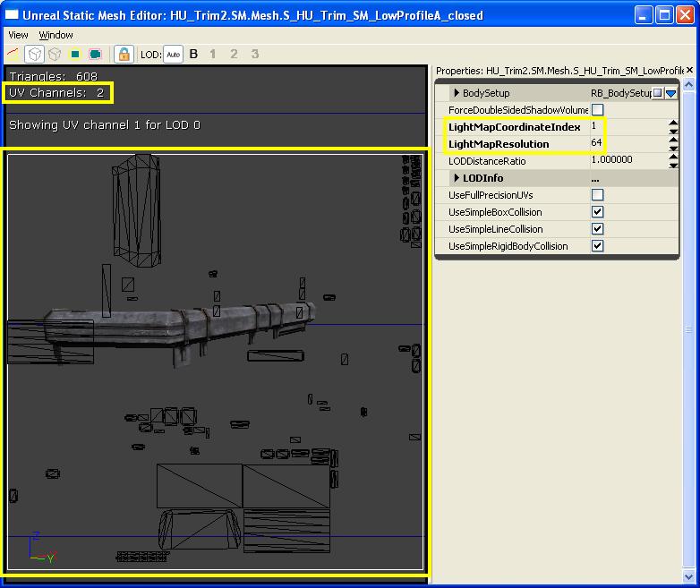Open the Window menu
The width and height of the screenshot is (700, 588).
point(55,35)
